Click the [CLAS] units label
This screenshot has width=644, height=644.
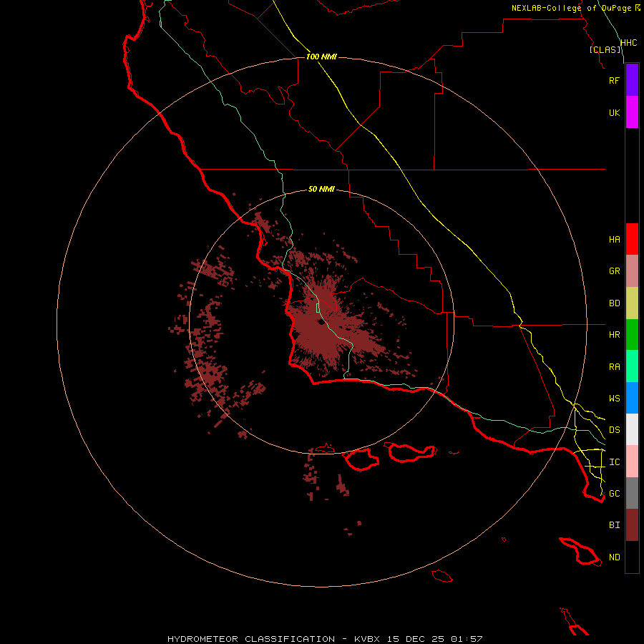click(605, 49)
